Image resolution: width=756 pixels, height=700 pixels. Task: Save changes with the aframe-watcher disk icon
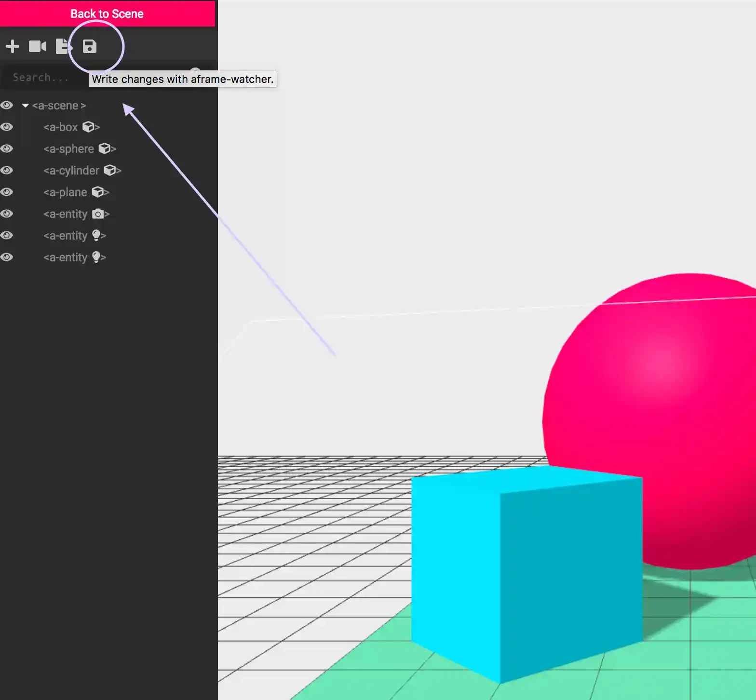click(90, 46)
